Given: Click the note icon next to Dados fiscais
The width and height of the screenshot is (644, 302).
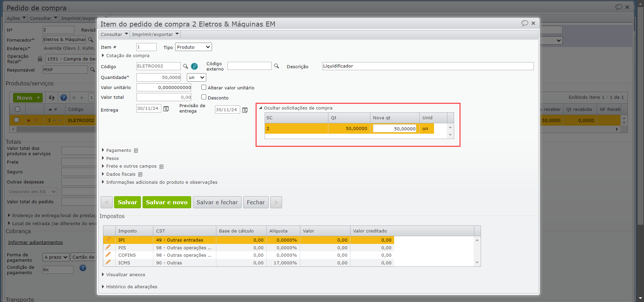Looking at the screenshot, I should 140,174.
